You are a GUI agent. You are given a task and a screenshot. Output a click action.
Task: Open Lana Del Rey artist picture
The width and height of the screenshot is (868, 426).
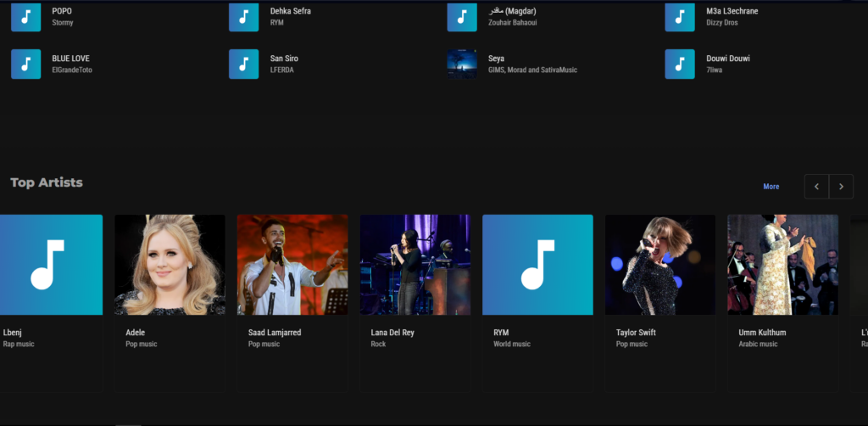[415, 265]
